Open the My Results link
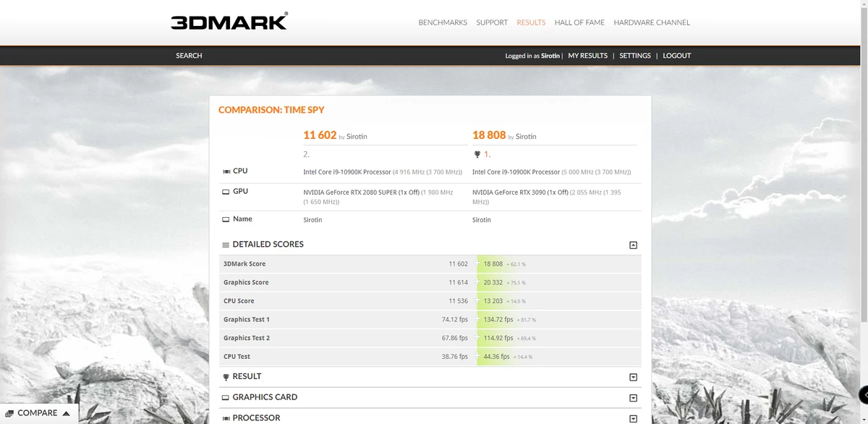868x424 pixels. pos(587,56)
